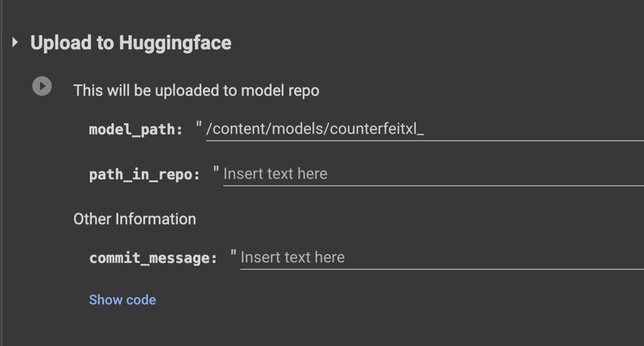The height and width of the screenshot is (346, 644).
Task: Select the Other Information subheading
Action: [x=134, y=219]
